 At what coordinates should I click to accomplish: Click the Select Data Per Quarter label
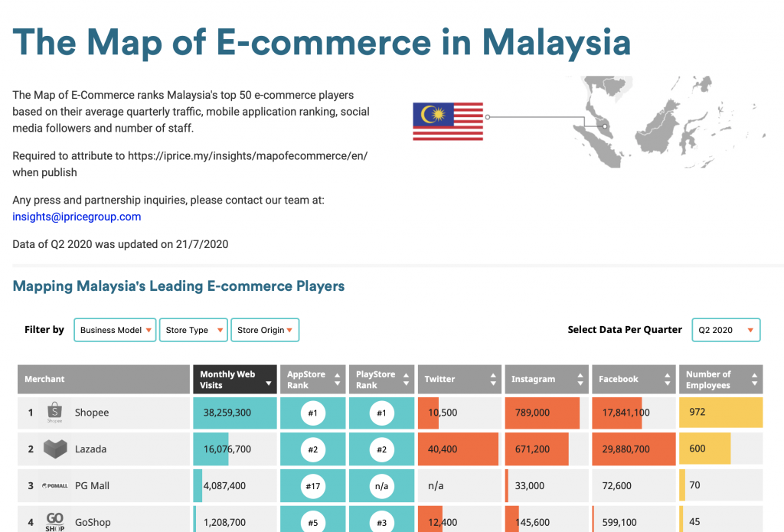point(625,330)
